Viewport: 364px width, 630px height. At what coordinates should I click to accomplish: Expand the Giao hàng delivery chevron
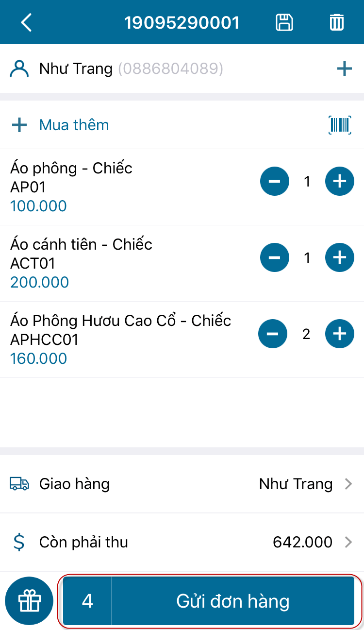coord(348,484)
